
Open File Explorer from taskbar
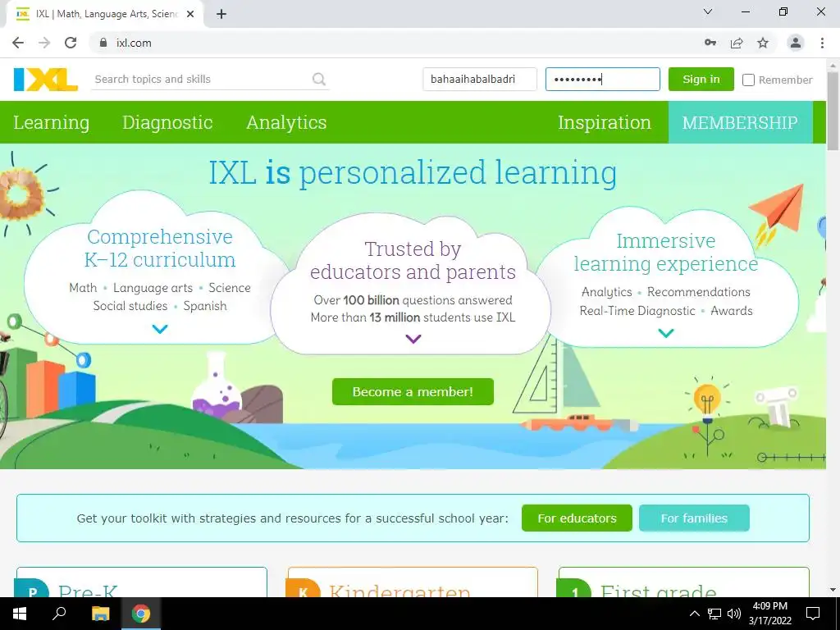click(x=100, y=614)
